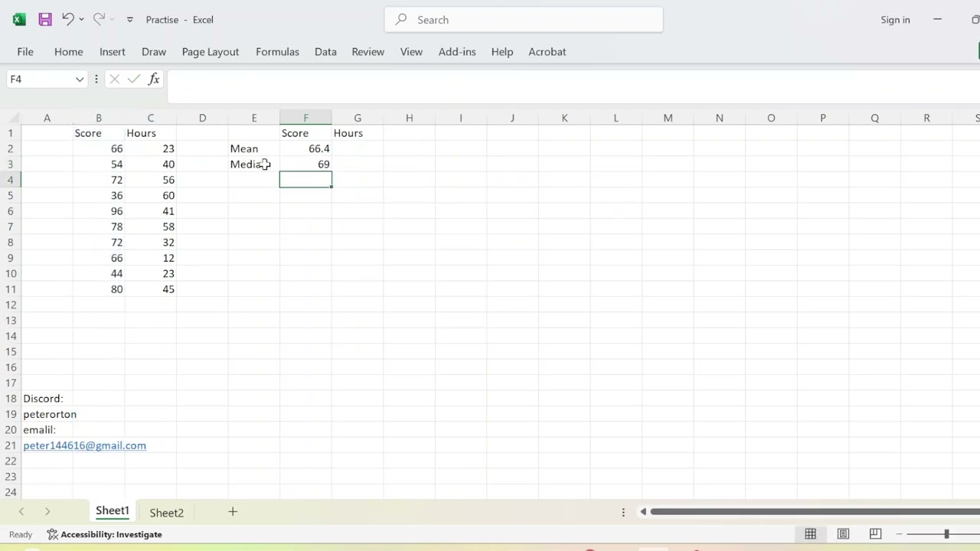Select column B header
Screen dimensions: 980x551
pyautogui.click(x=99, y=118)
